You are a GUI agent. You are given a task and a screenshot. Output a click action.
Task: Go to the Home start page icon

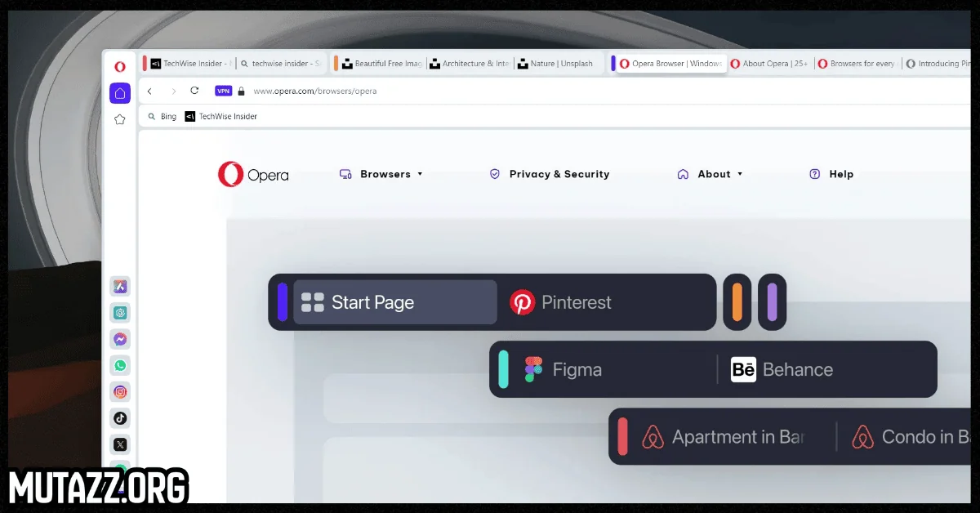point(120,93)
